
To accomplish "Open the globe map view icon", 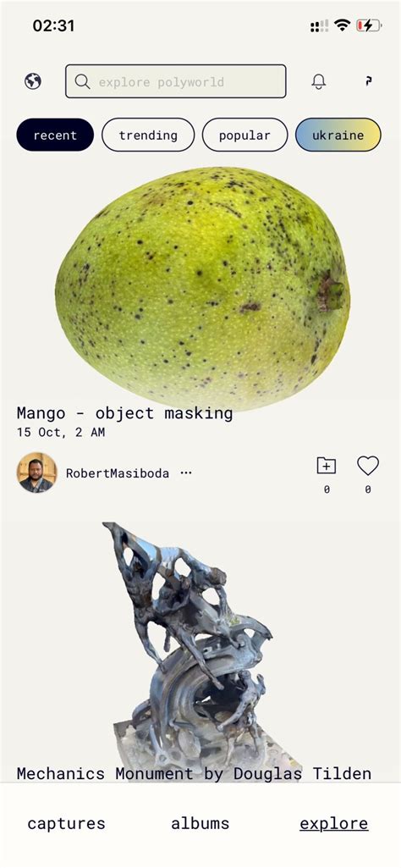I will (33, 81).
